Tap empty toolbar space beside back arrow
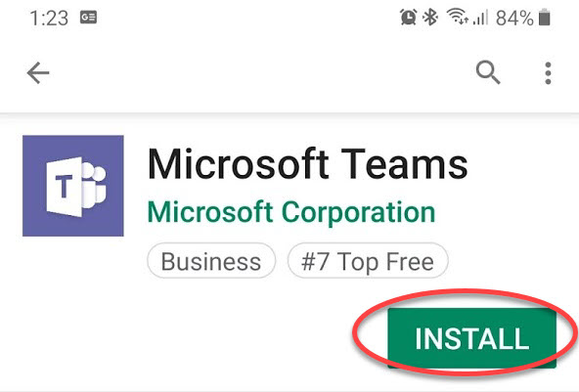 pyautogui.click(x=258, y=72)
